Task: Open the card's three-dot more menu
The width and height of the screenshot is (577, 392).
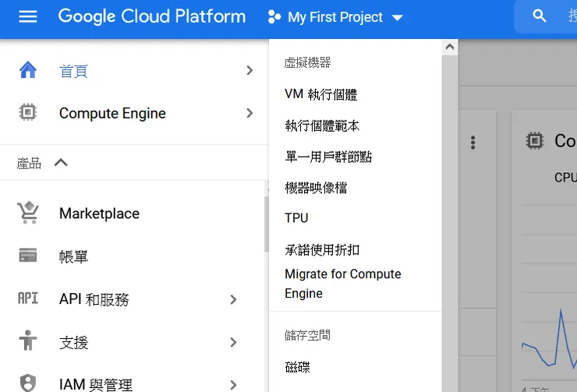Action: click(x=473, y=143)
